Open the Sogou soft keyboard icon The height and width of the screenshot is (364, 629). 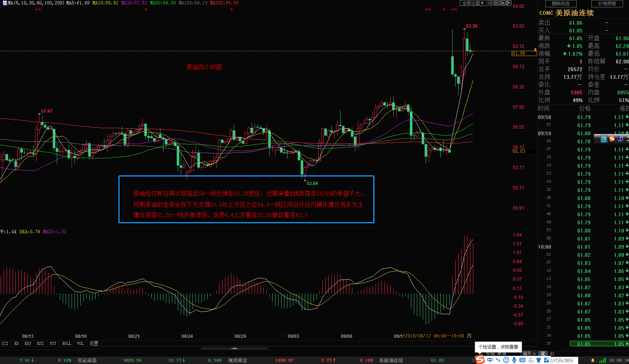tap(522, 360)
